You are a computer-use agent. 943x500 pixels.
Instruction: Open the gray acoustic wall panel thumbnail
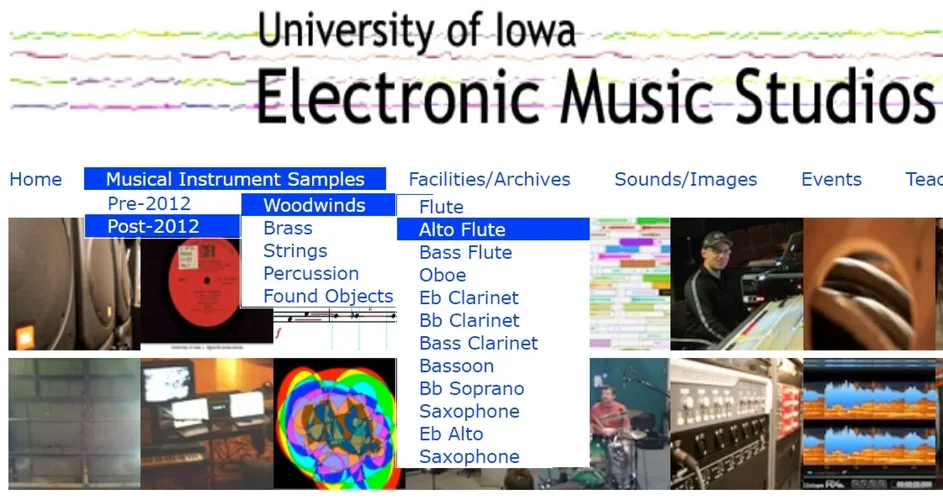(x=75, y=424)
